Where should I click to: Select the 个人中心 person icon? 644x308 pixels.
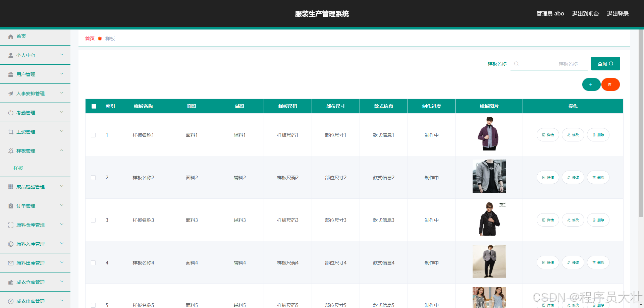click(10, 55)
